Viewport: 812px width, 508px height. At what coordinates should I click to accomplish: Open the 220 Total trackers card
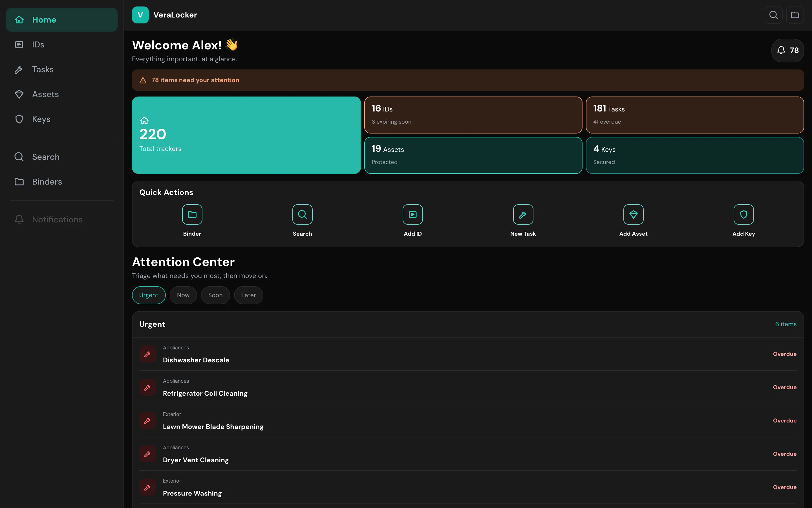[246, 135]
